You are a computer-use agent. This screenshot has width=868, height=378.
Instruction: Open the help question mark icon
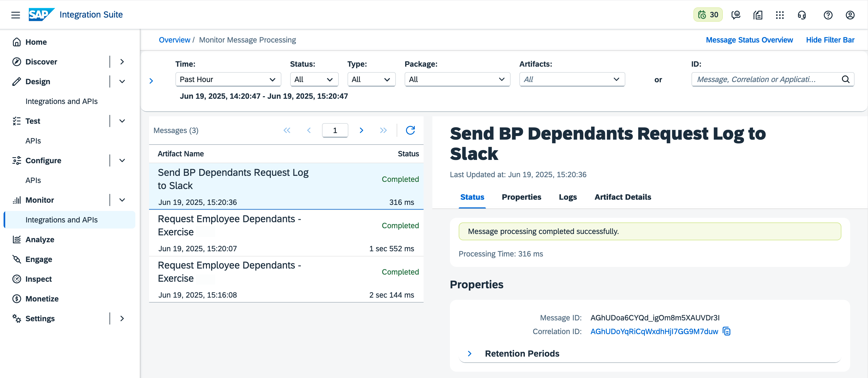click(x=828, y=15)
